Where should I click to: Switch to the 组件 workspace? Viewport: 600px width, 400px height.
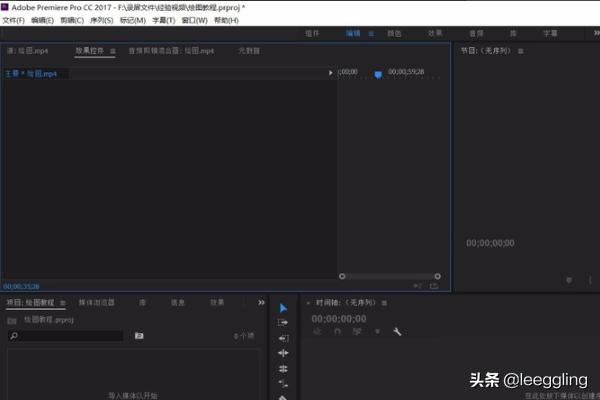click(312, 34)
